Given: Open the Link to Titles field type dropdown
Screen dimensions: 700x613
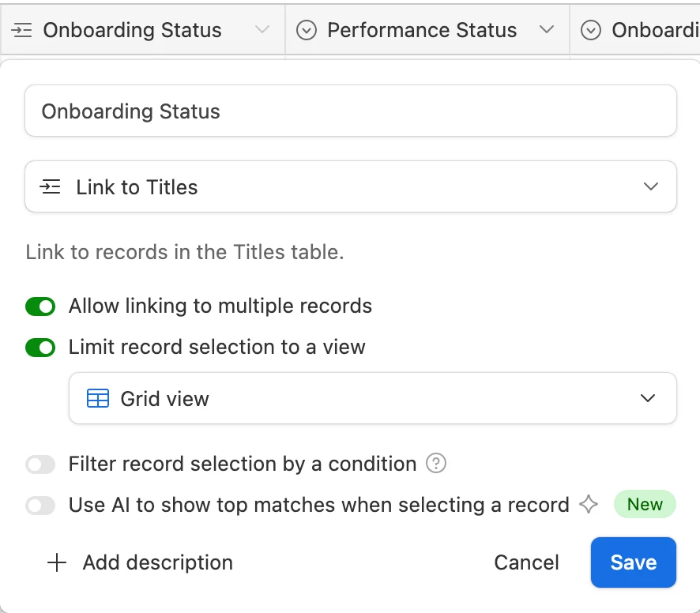Looking at the screenshot, I should pyautogui.click(x=350, y=187).
